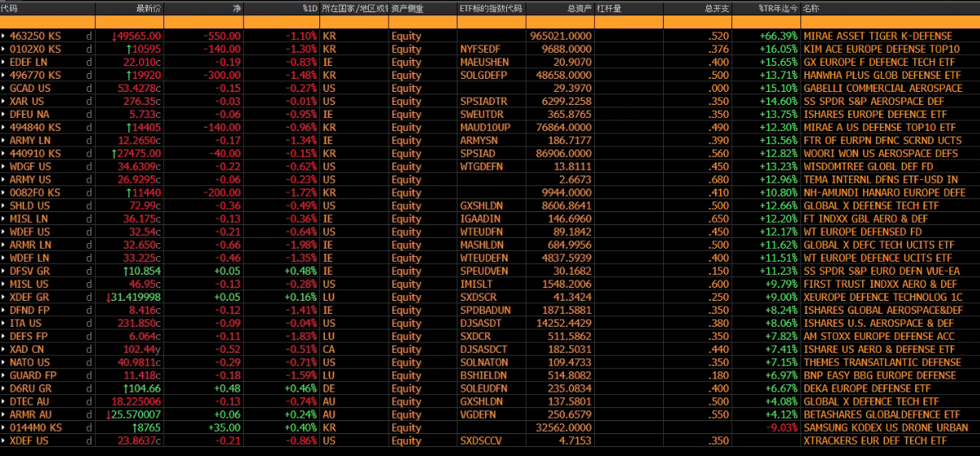Viewport: 980px width, 456px height.
Task: Click the YTD return value +66.39%
Action: pyautogui.click(x=779, y=36)
